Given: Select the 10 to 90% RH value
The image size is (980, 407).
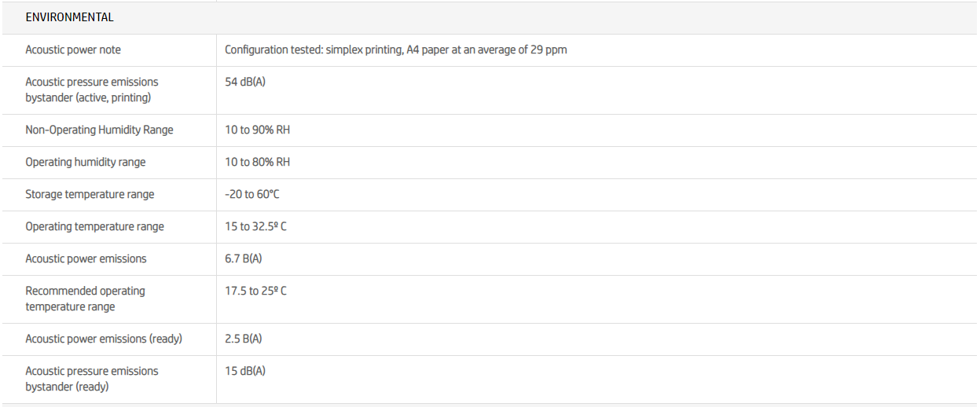Looking at the screenshot, I should [x=257, y=130].
